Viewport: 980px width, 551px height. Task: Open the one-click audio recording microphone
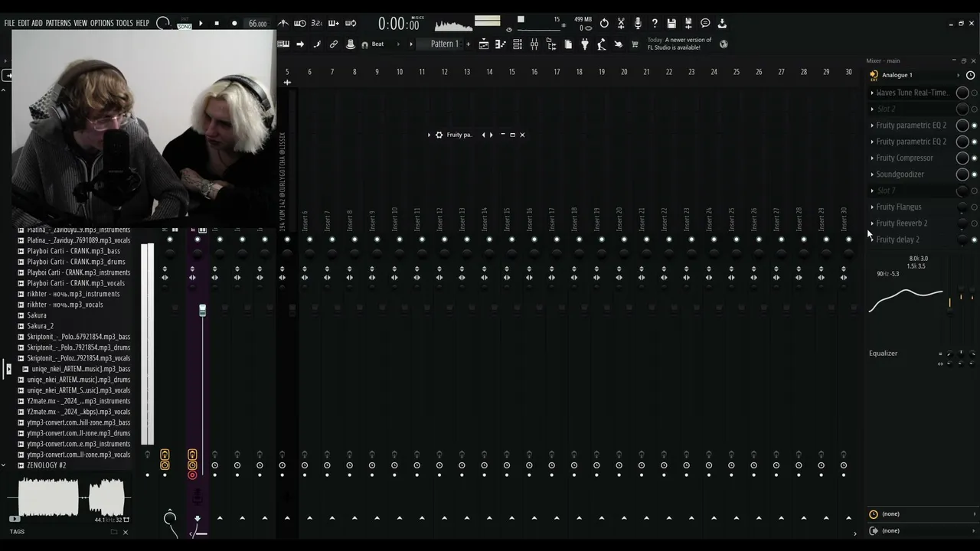(x=638, y=24)
